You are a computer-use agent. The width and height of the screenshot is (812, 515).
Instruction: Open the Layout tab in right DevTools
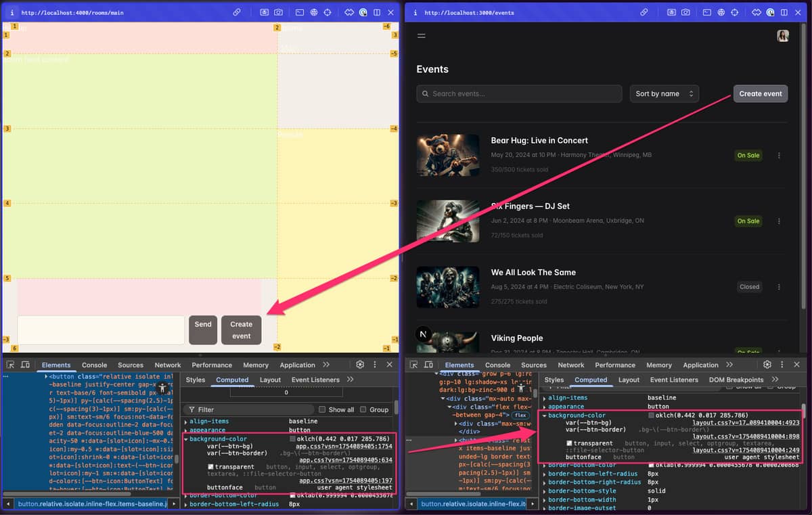629,380
